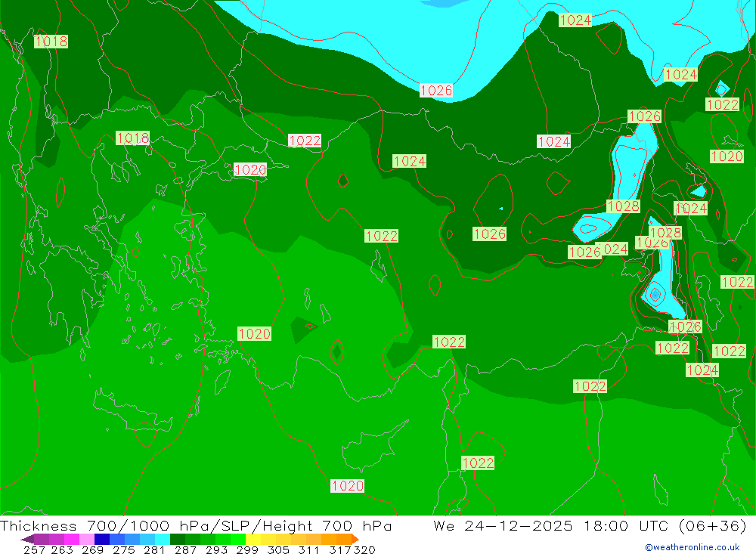Click the legend's purple left arrow tip
The image size is (756, 554).
27,539
